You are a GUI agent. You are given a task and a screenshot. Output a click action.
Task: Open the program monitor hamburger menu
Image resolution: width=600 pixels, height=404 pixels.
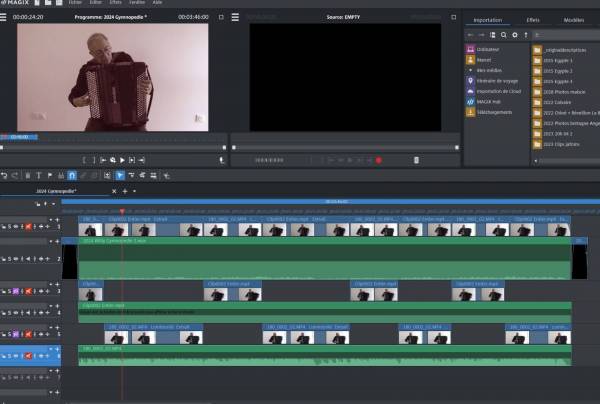click(x=6, y=18)
